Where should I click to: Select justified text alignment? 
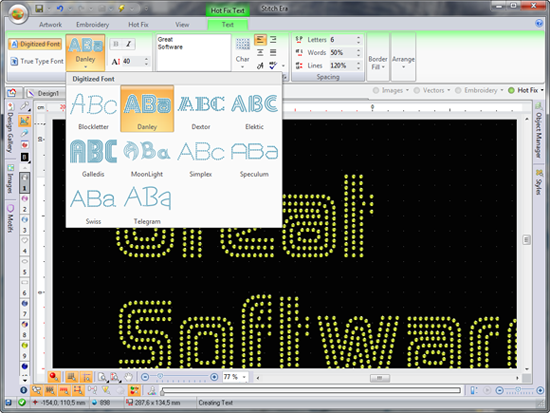click(x=273, y=53)
